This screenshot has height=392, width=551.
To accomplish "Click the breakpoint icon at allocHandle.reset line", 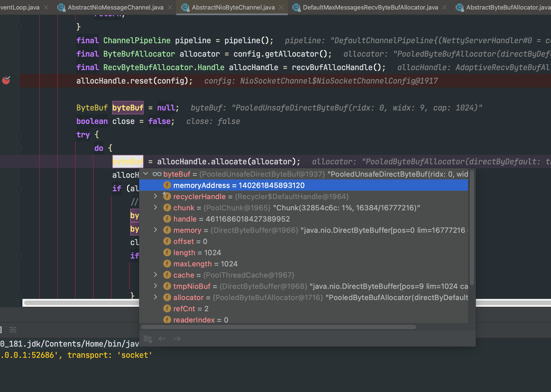I will click(x=6, y=80).
